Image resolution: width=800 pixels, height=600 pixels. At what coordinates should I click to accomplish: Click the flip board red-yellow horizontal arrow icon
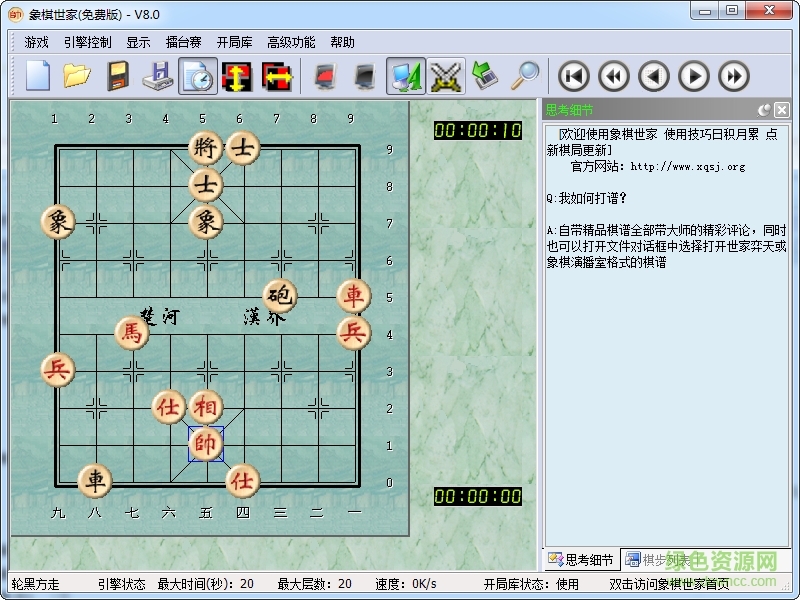(x=278, y=77)
